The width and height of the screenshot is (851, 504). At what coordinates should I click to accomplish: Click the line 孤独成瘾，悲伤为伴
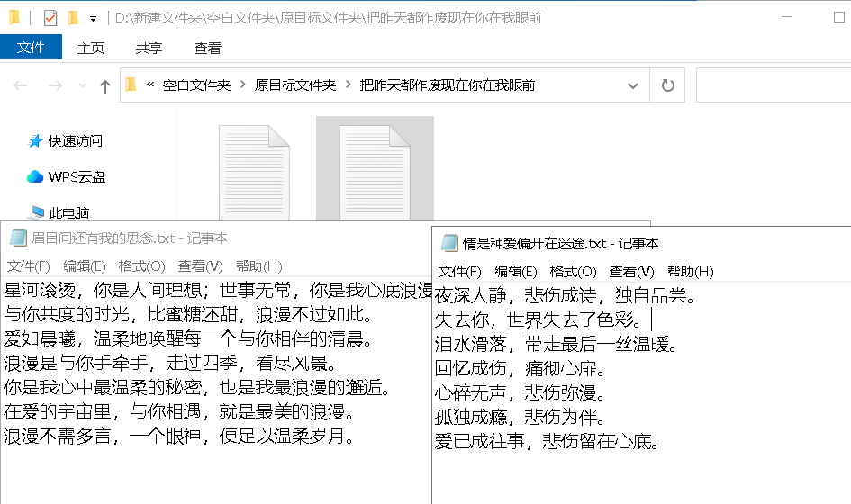pyautogui.click(x=520, y=417)
